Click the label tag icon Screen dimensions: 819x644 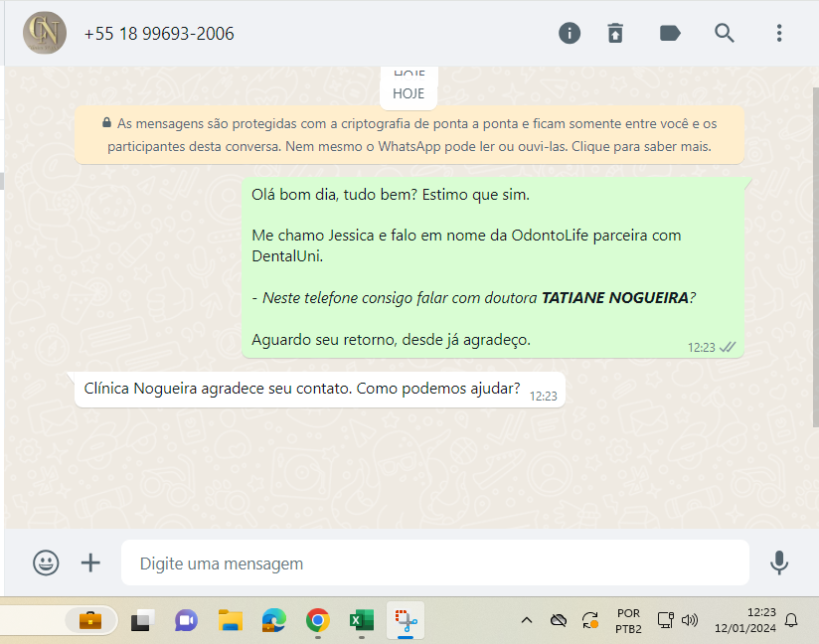click(670, 34)
